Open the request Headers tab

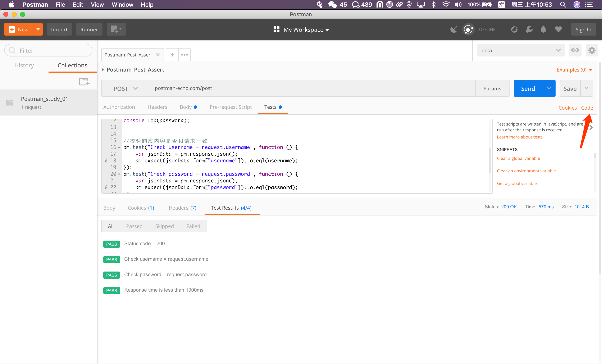pos(157,107)
